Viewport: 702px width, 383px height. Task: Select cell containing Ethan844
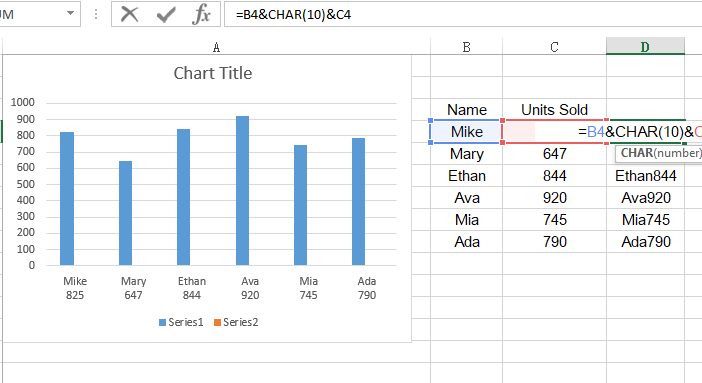[x=645, y=176]
